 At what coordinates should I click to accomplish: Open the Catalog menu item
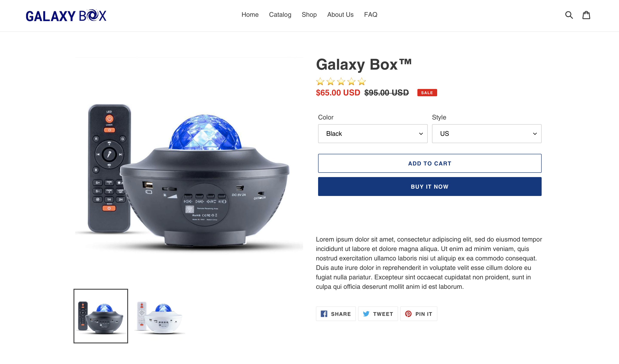[280, 15]
